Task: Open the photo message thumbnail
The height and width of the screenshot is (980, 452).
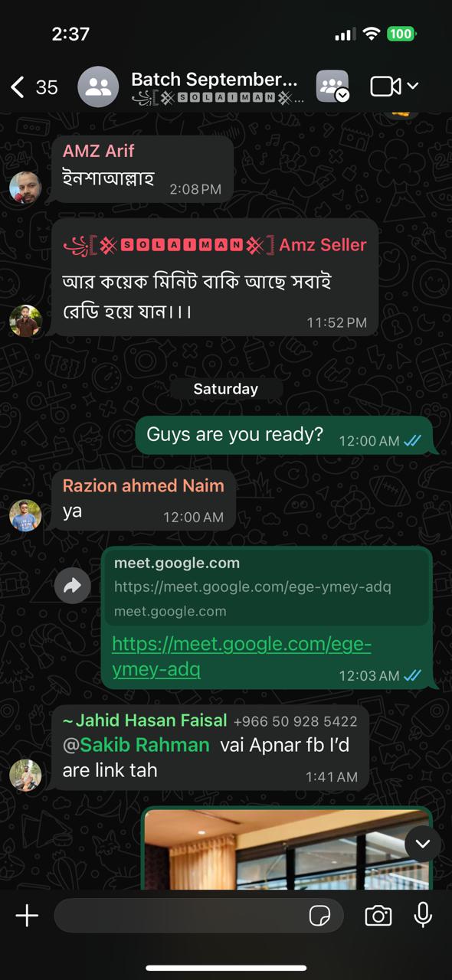Action: click(x=287, y=848)
